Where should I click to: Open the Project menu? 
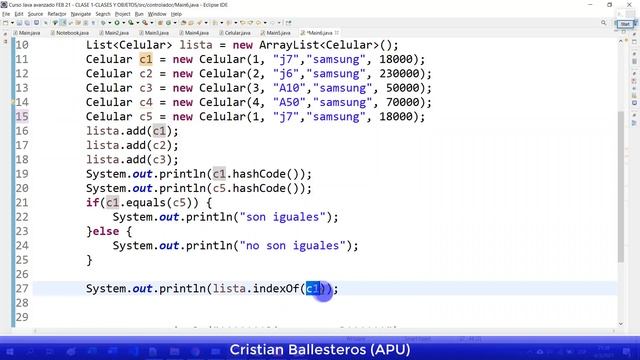coord(122,14)
